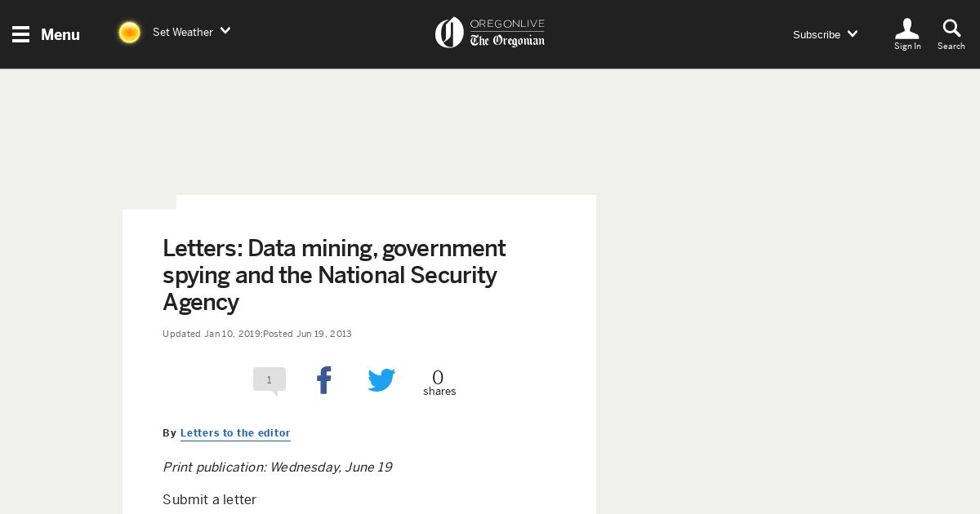
Task: Open the Sign In person icon
Action: pos(907,29)
